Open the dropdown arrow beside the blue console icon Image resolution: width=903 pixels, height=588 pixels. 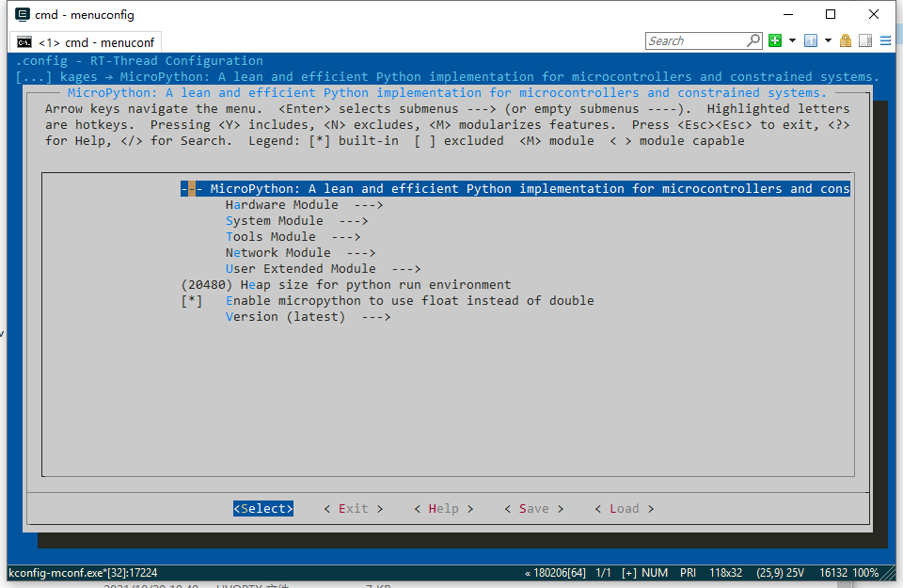coord(828,40)
